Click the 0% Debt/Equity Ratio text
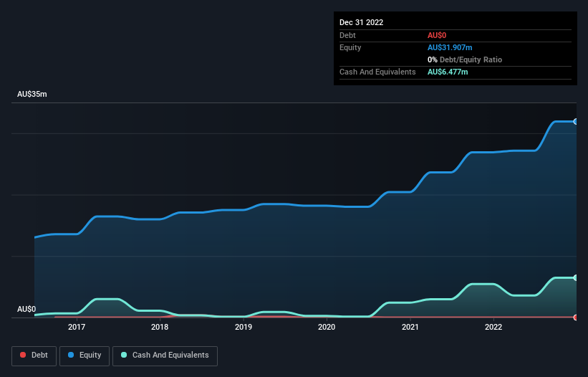The image size is (588, 377). 465,59
